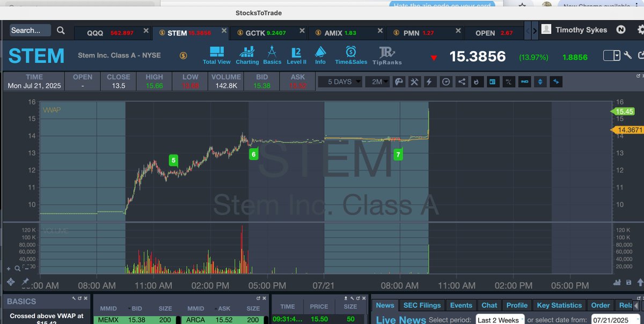Click in the Search symbol field
Image resolution: width=644 pixels, height=324 pixels.
(x=31, y=30)
